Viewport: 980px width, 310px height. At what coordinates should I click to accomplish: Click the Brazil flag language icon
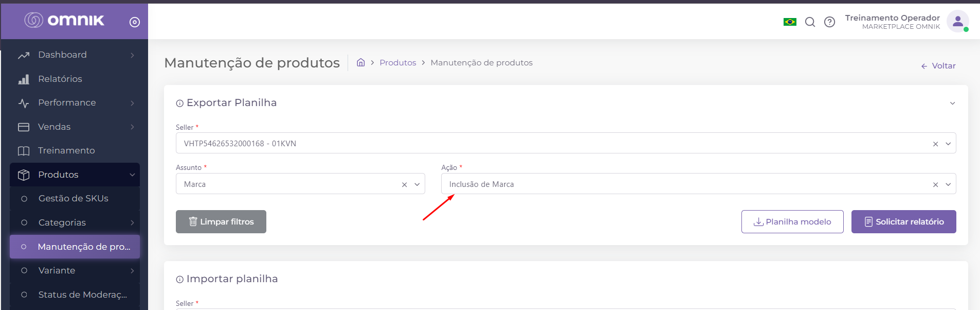pyautogui.click(x=790, y=22)
